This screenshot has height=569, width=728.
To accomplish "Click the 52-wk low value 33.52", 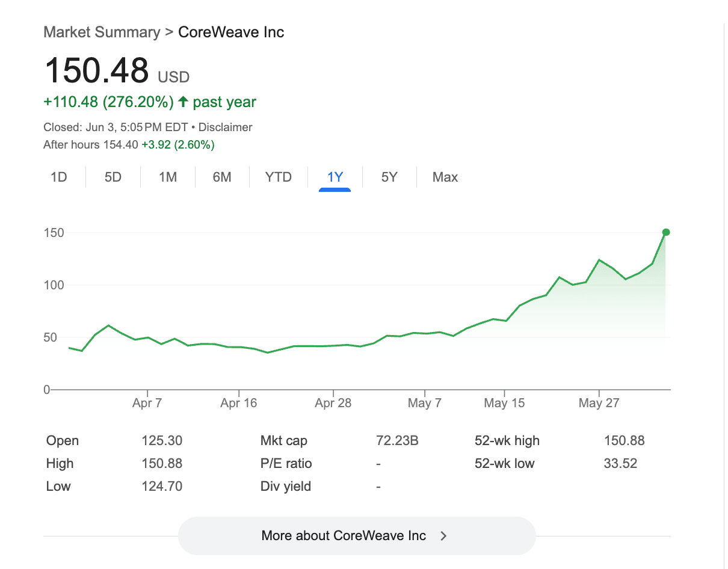I will click(621, 464).
